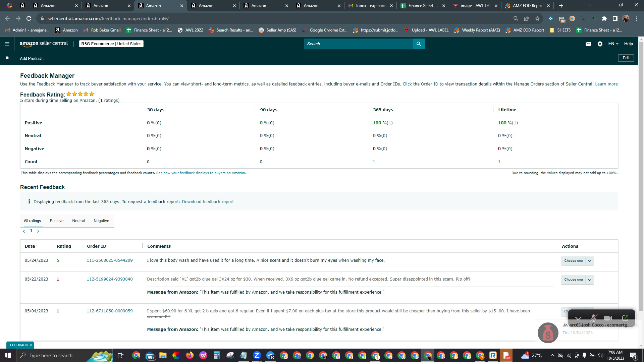The width and height of the screenshot is (644, 362).
Task: Click the search magnifier button
Action: tap(419, 44)
